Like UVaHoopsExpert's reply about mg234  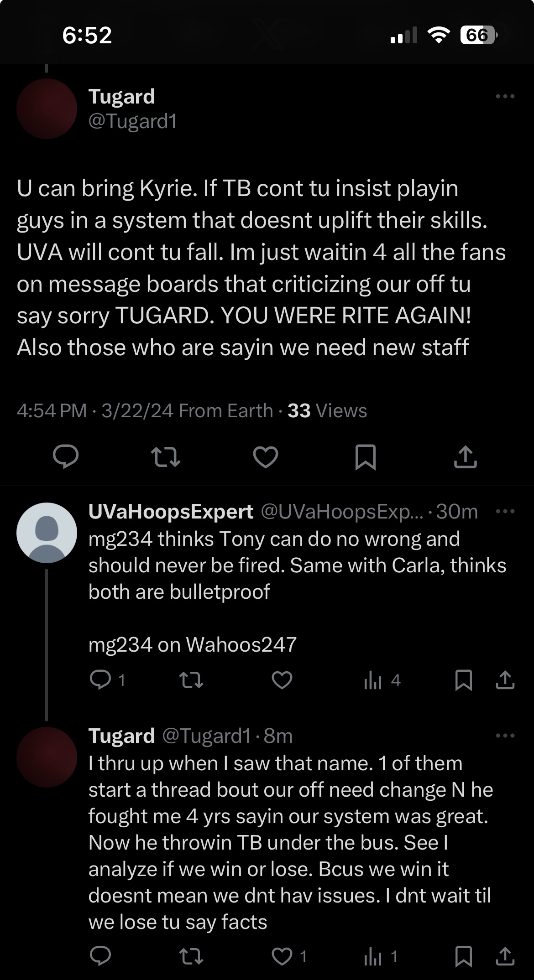pyautogui.click(x=282, y=680)
